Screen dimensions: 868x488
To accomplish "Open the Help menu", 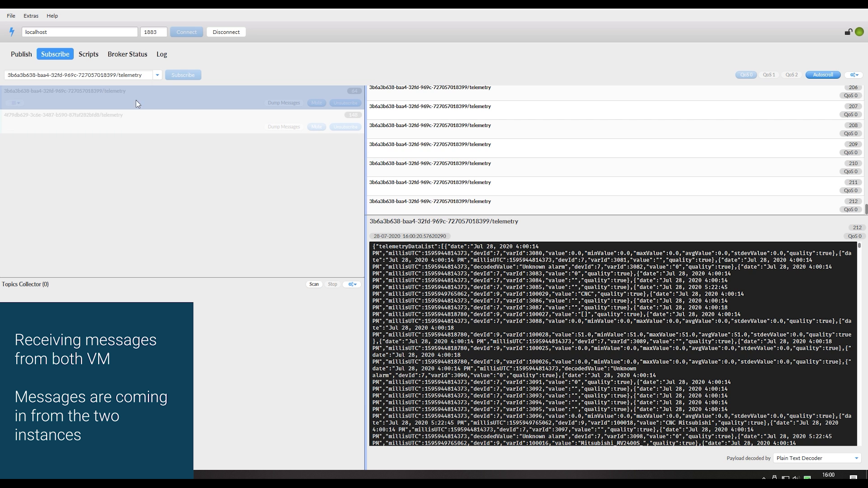I will (x=52, y=16).
